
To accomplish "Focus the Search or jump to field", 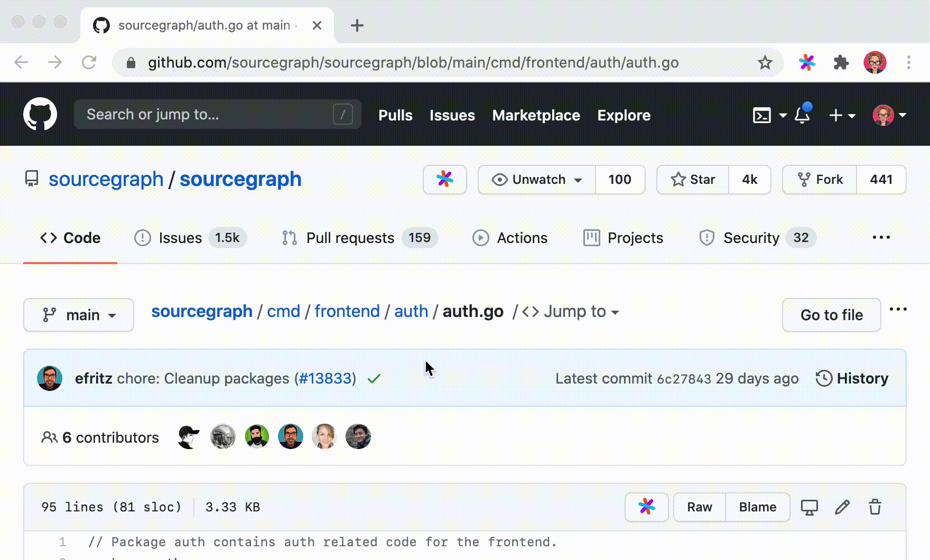I will (218, 114).
